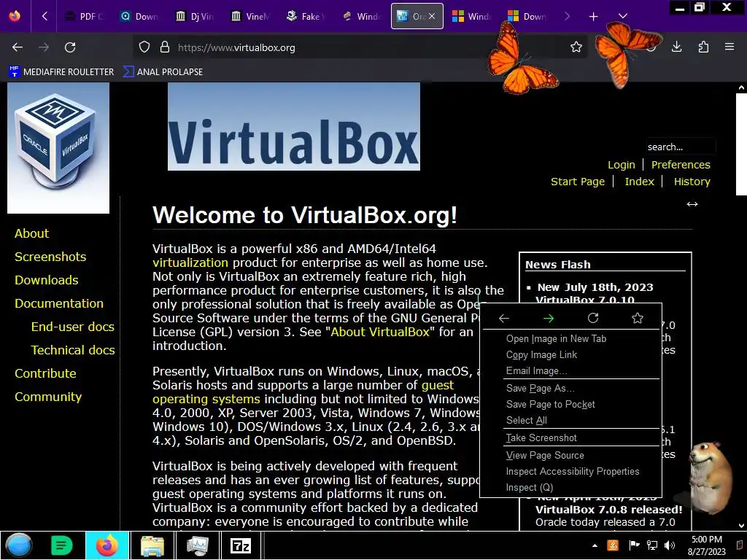Image resolution: width=747 pixels, height=560 pixels.
Task: Switch to the Fake tab
Action: (x=305, y=16)
